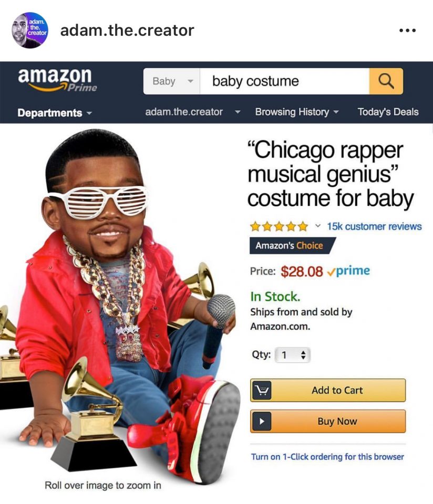The image size is (433, 504).
Task: Open the 15k customer reviews link
Action: click(374, 226)
